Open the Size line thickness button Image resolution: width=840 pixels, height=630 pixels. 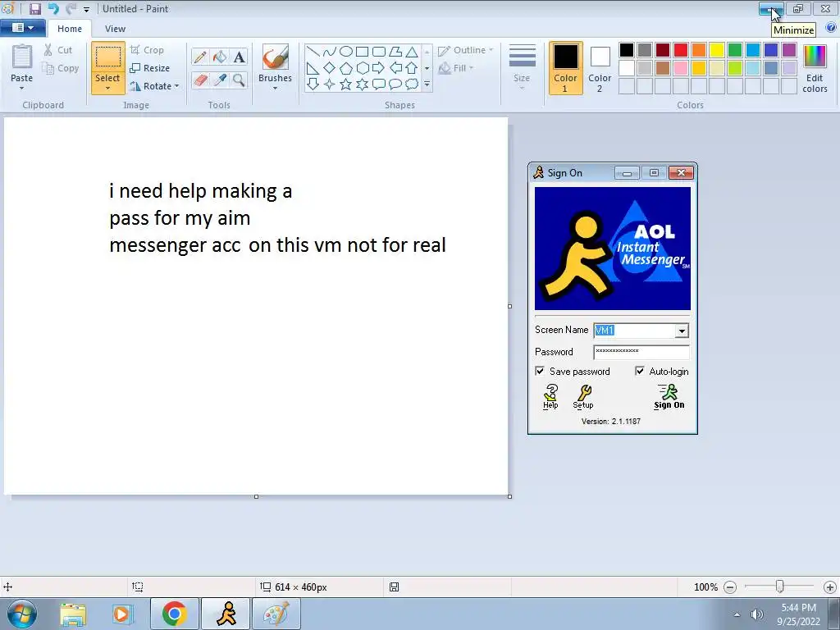(x=522, y=66)
